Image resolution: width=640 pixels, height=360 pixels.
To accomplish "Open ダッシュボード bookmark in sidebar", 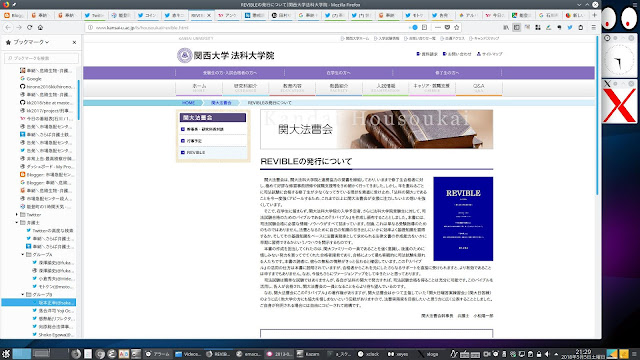I will (47, 167).
